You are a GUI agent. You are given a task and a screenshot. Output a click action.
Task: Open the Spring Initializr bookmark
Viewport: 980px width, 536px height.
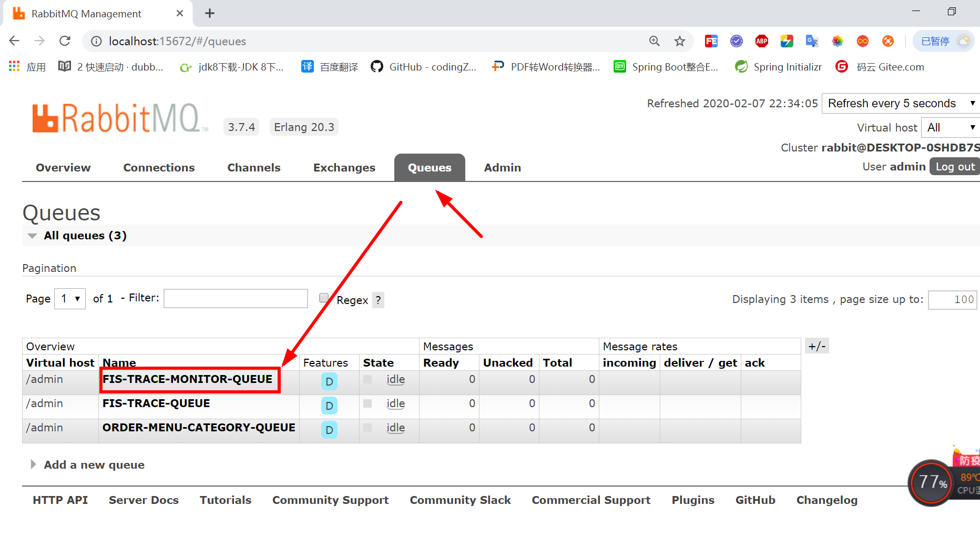tap(778, 67)
